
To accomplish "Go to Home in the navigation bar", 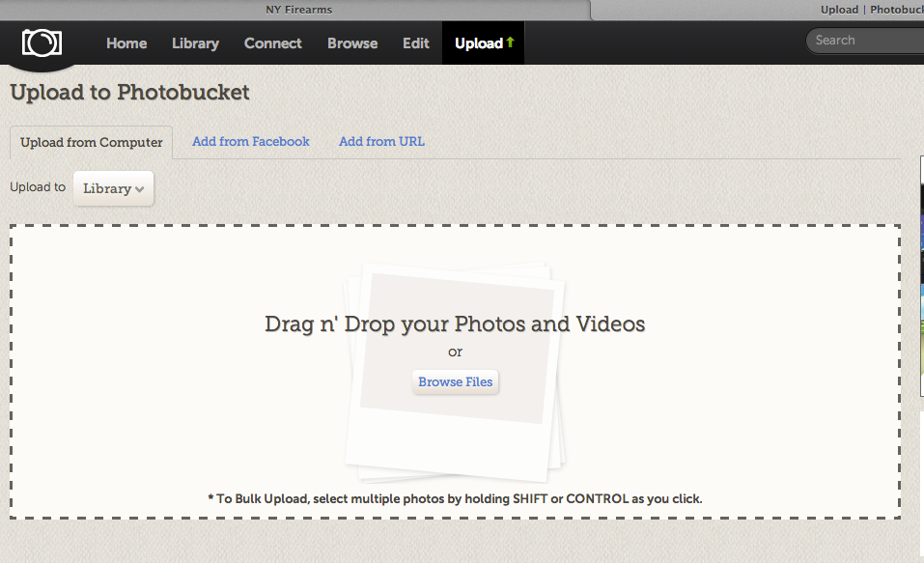I will tap(126, 43).
